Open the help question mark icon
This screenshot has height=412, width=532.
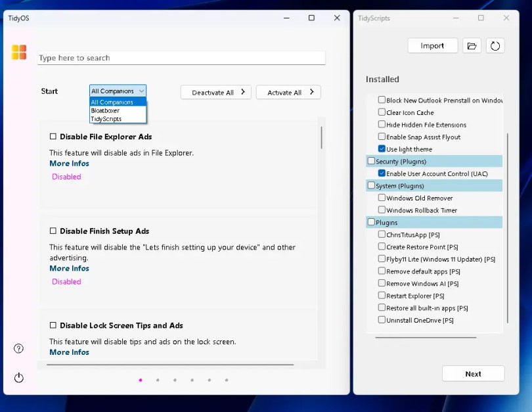[18, 348]
